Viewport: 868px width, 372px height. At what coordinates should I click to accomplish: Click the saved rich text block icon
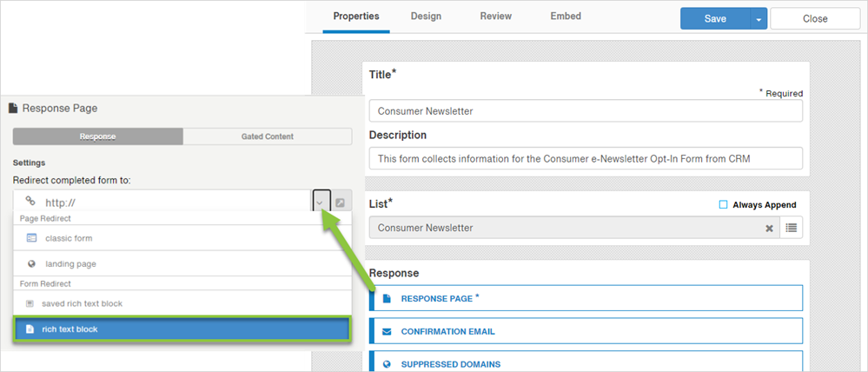click(x=30, y=304)
